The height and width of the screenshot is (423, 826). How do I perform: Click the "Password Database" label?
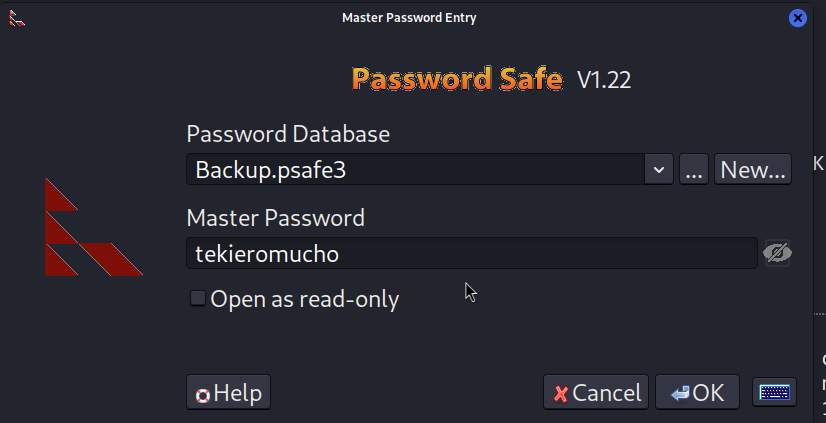pos(288,134)
